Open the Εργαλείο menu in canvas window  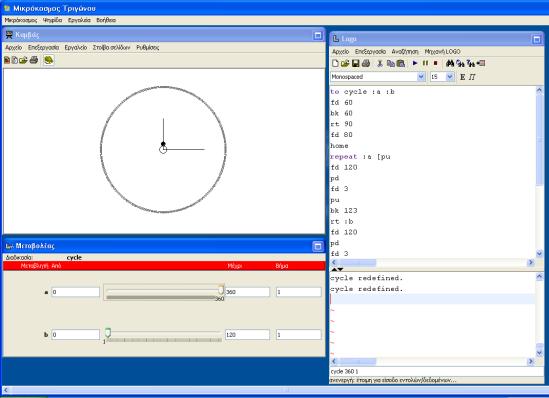76,47
